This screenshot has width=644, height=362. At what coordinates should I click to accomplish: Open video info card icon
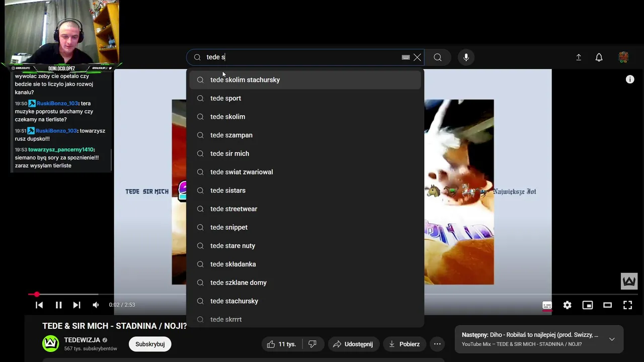click(x=630, y=79)
